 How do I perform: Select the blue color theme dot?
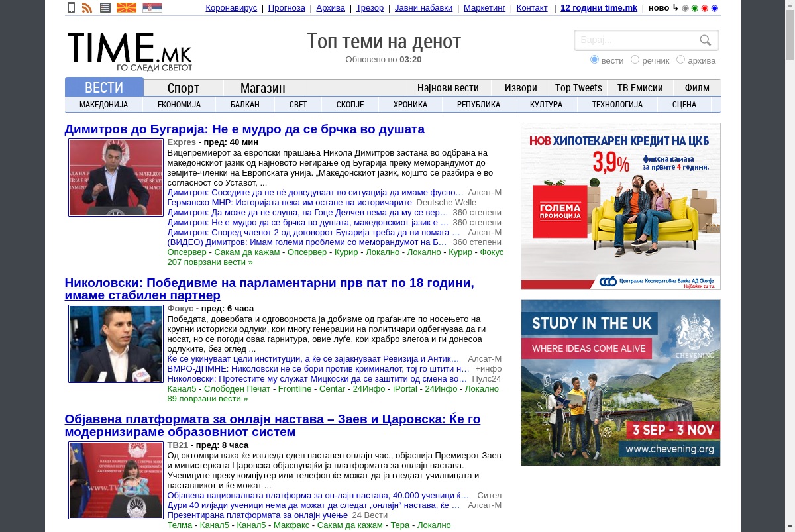[715, 8]
